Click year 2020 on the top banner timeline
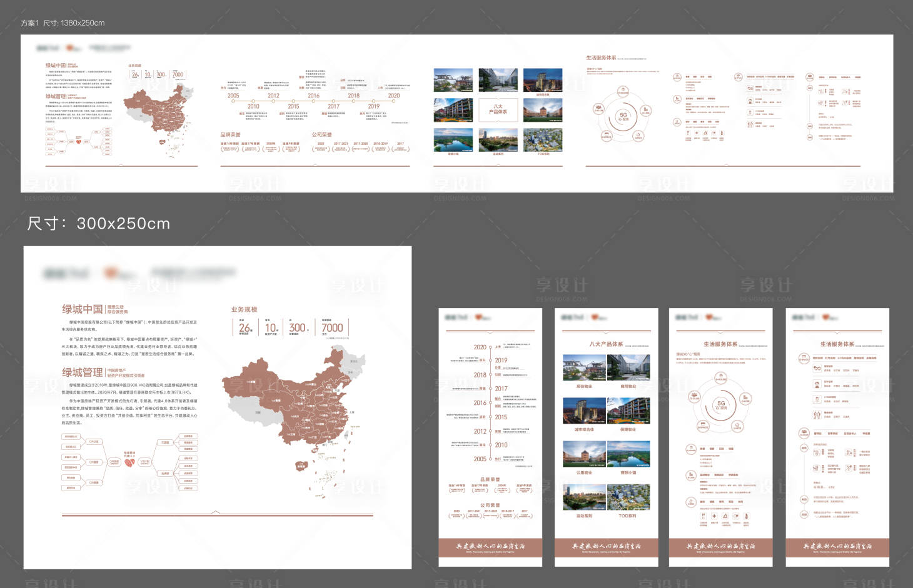Image resolution: width=913 pixels, height=588 pixels. click(x=393, y=96)
